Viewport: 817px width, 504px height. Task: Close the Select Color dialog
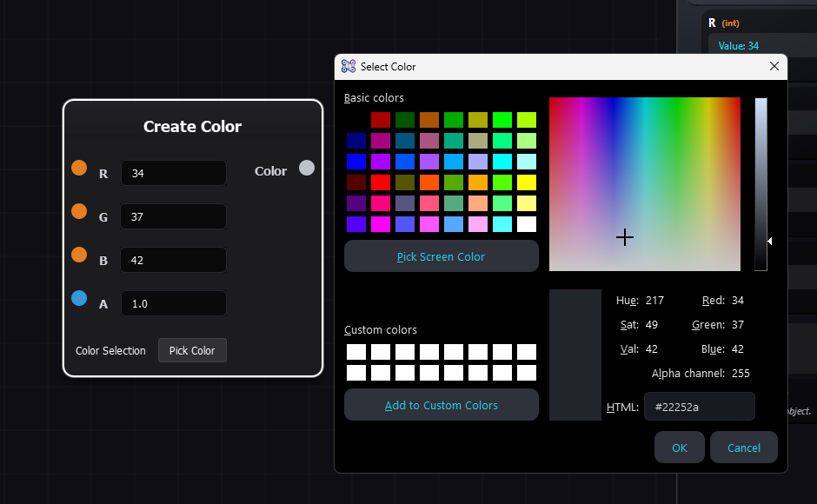tap(774, 66)
